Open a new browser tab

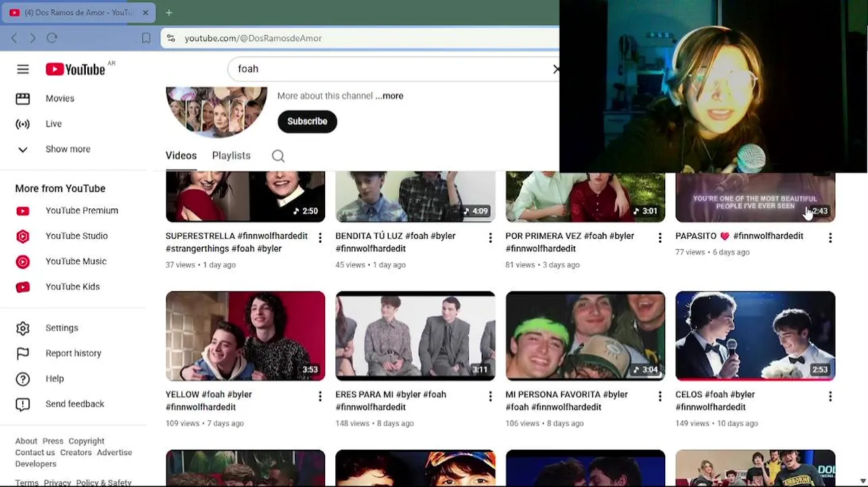coord(169,12)
